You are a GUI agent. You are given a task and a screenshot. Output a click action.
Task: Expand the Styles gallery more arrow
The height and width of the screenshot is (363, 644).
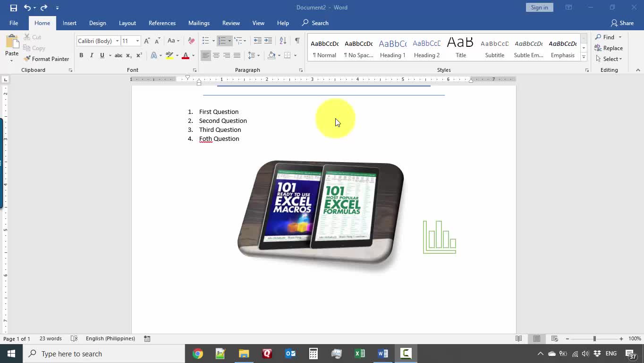pyautogui.click(x=584, y=57)
